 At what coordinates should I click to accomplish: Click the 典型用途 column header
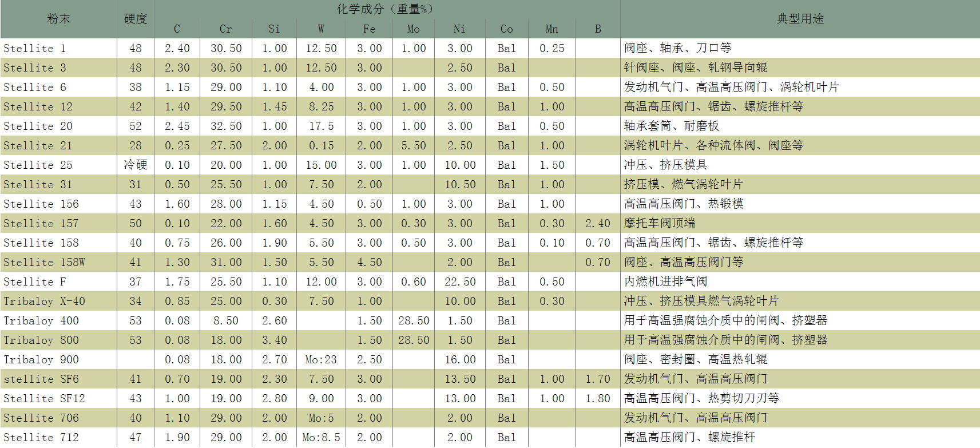[800, 19]
